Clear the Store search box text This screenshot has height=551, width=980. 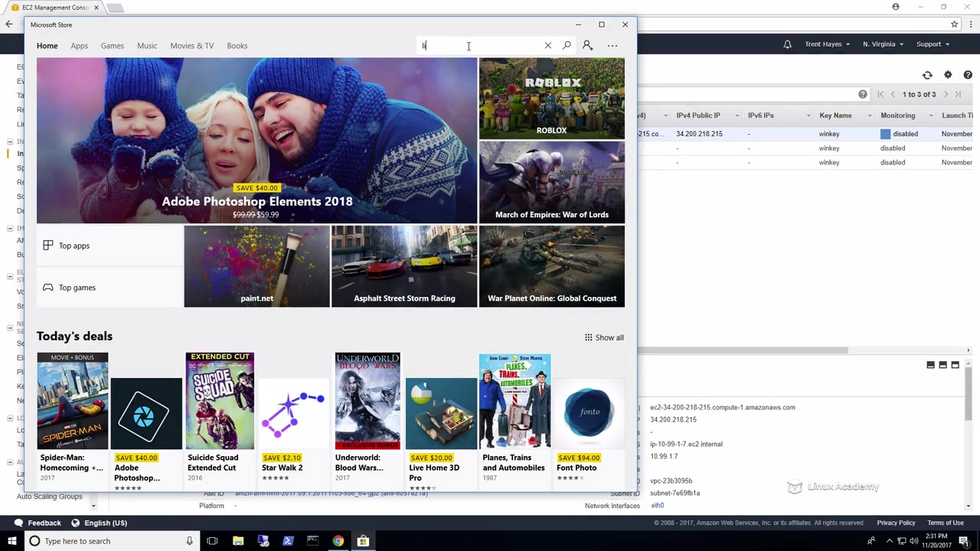coord(547,45)
